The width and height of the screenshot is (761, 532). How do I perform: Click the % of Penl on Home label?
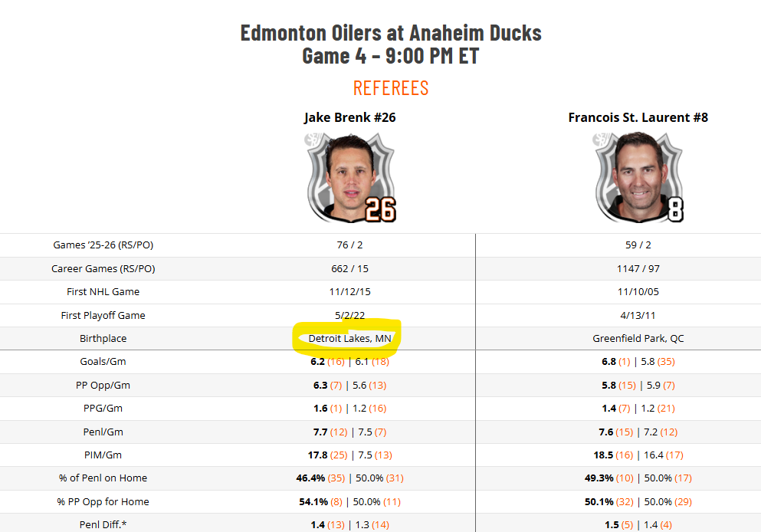click(x=103, y=478)
